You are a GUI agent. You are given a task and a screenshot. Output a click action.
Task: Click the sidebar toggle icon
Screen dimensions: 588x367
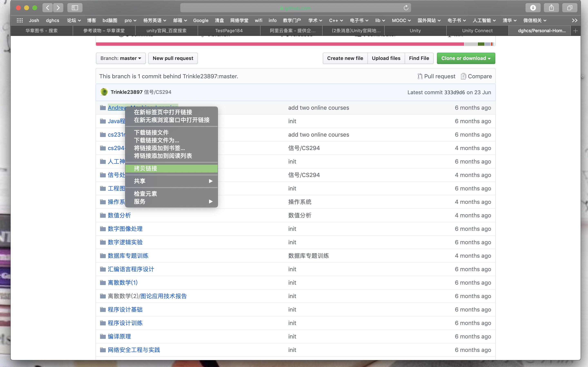(75, 8)
